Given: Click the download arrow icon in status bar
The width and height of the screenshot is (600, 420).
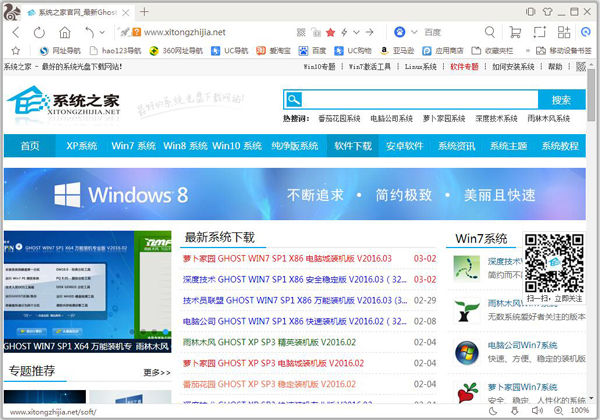Looking at the screenshot, I should 515,411.
